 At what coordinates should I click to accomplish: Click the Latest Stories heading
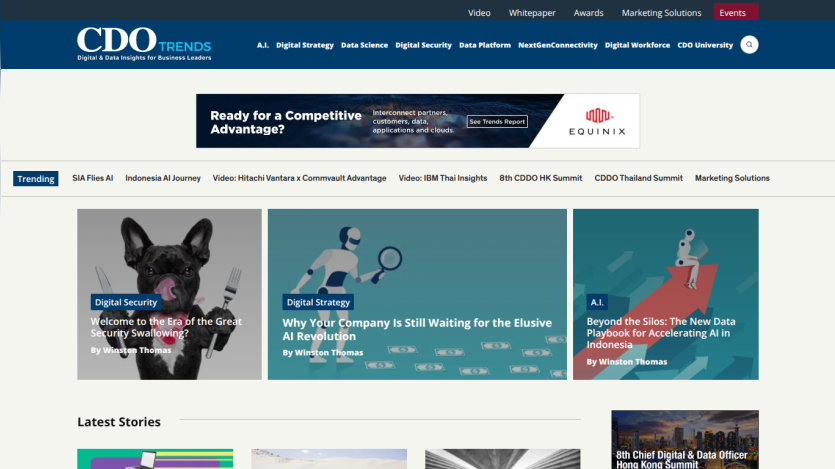pos(119,422)
